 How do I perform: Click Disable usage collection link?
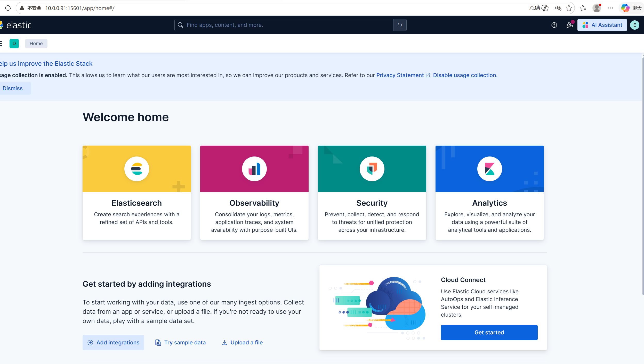point(465,75)
